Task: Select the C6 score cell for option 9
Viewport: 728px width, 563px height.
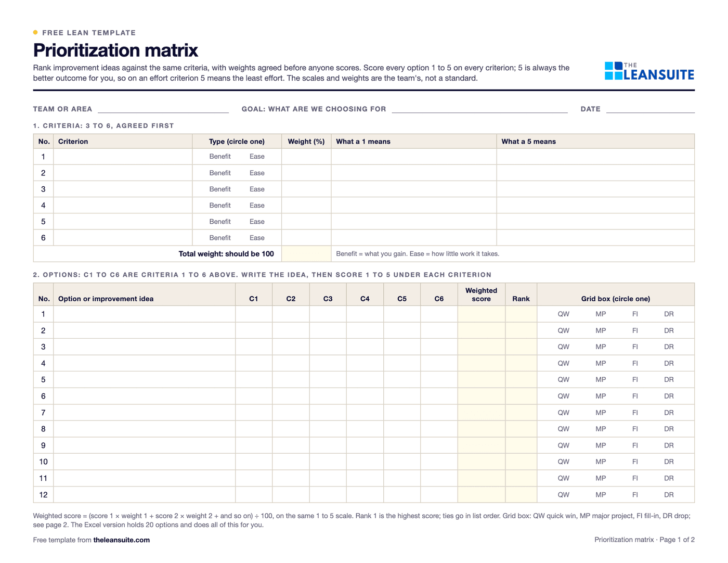Action: pyautogui.click(x=439, y=445)
